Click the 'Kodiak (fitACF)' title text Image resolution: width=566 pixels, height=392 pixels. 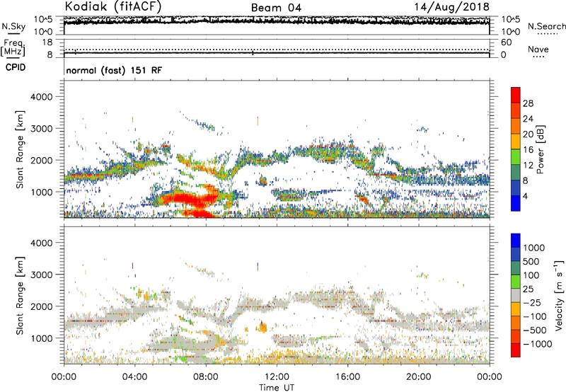tap(113, 6)
